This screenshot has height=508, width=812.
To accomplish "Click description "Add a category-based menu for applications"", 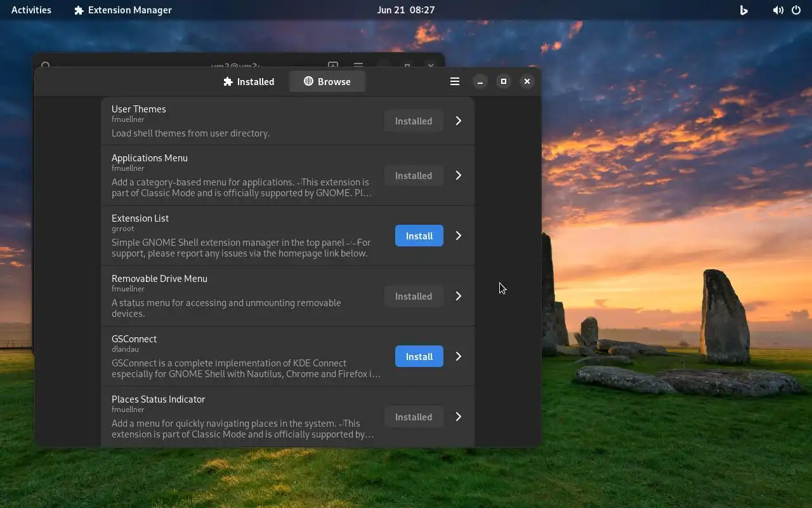I will (x=242, y=187).
